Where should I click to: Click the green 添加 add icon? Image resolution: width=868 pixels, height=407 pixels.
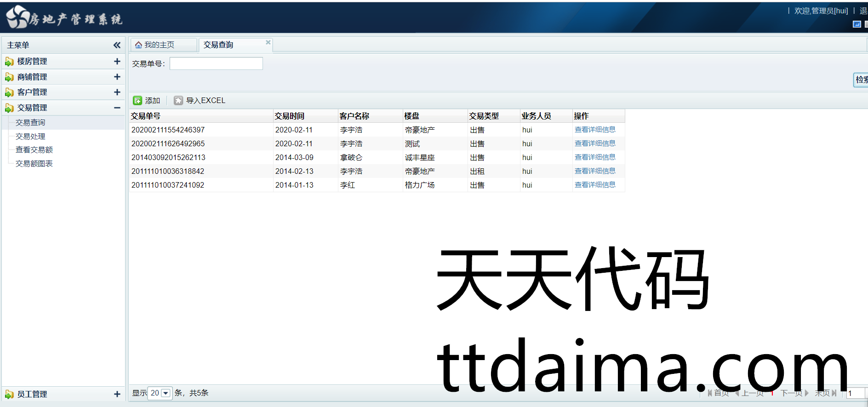pos(137,101)
